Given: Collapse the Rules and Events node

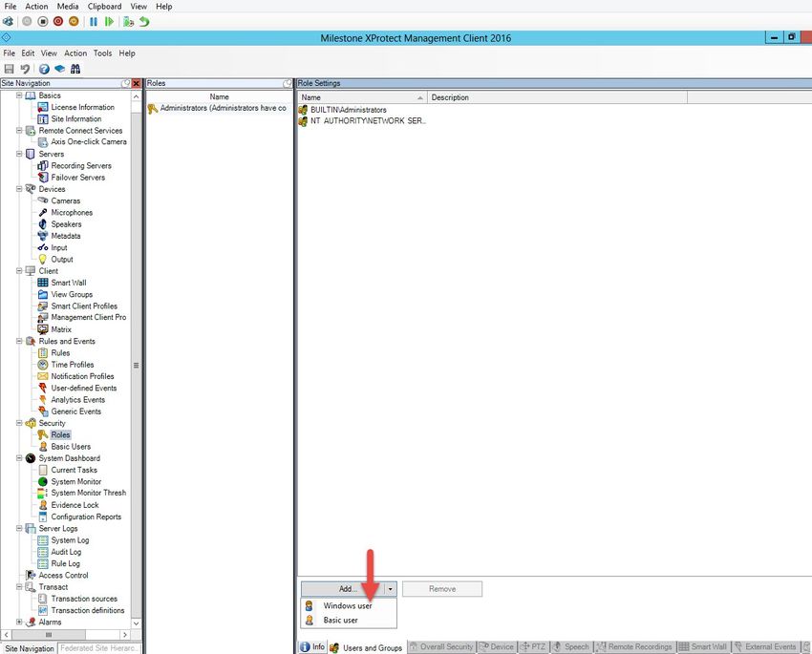Looking at the screenshot, I should [19, 341].
